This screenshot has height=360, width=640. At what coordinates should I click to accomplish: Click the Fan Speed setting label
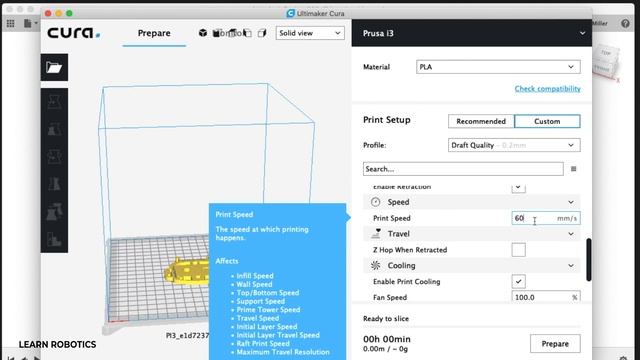pyautogui.click(x=390, y=298)
